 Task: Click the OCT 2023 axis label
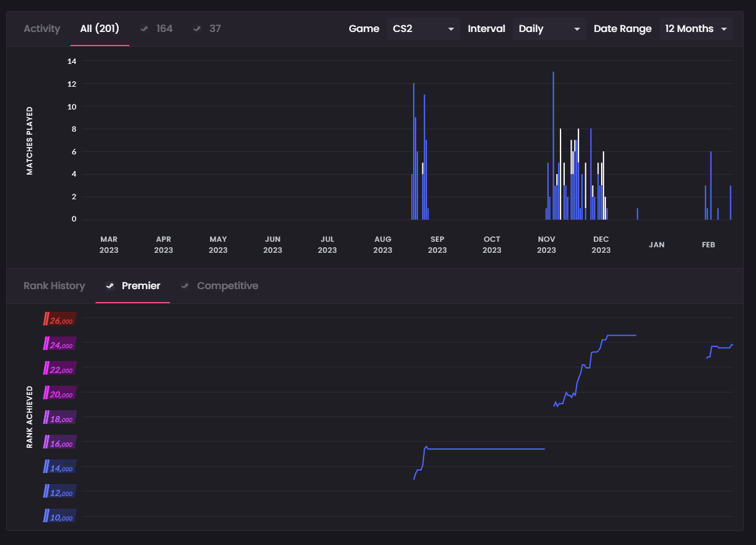pos(492,245)
